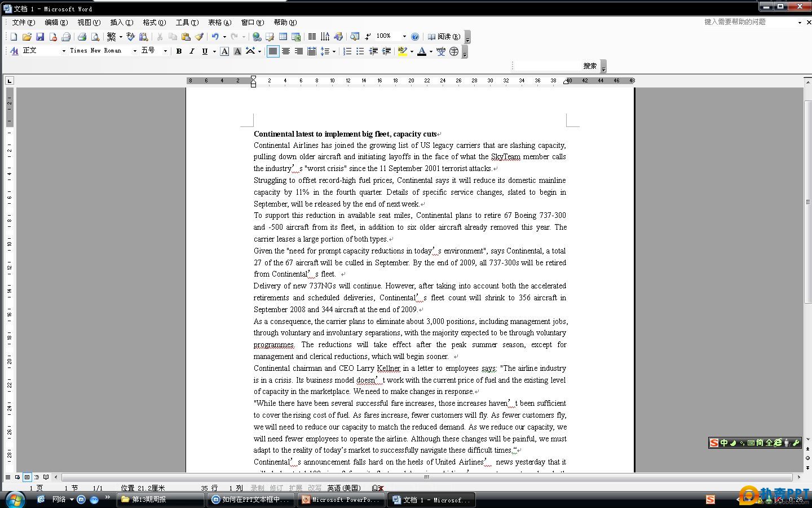
Task: Create a new blank document
Action: (x=14, y=37)
